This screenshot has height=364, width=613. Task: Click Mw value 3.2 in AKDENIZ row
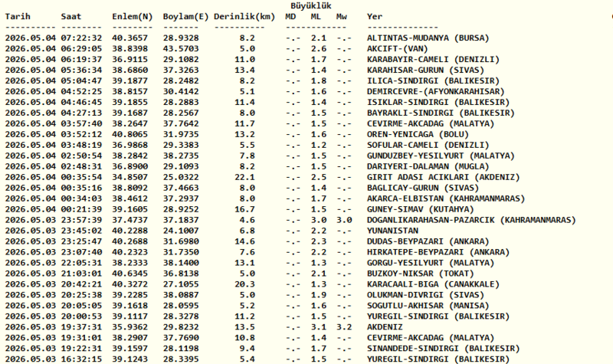click(x=344, y=327)
